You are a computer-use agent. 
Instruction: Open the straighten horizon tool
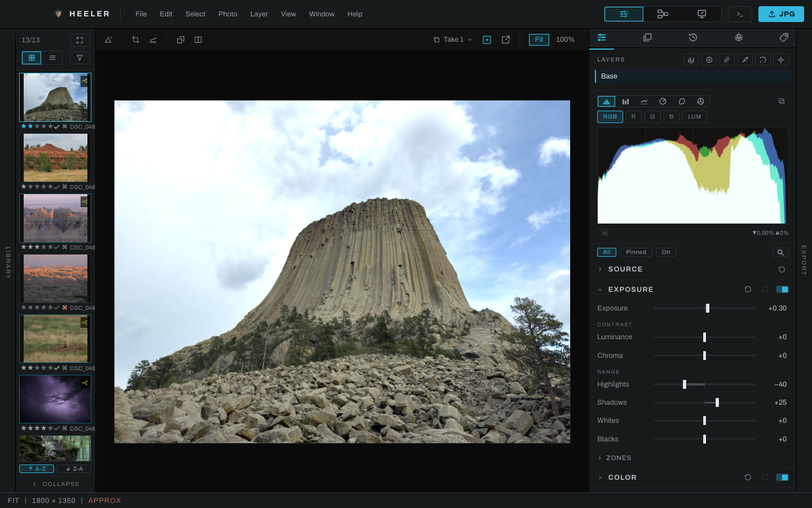click(x=153, y=40)
